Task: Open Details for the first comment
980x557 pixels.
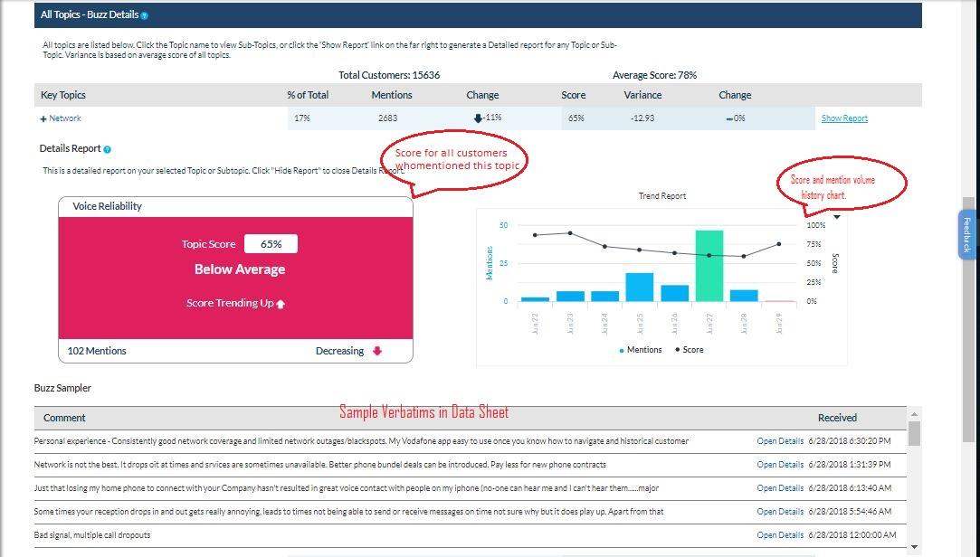Action: click(x=779, y=441)
